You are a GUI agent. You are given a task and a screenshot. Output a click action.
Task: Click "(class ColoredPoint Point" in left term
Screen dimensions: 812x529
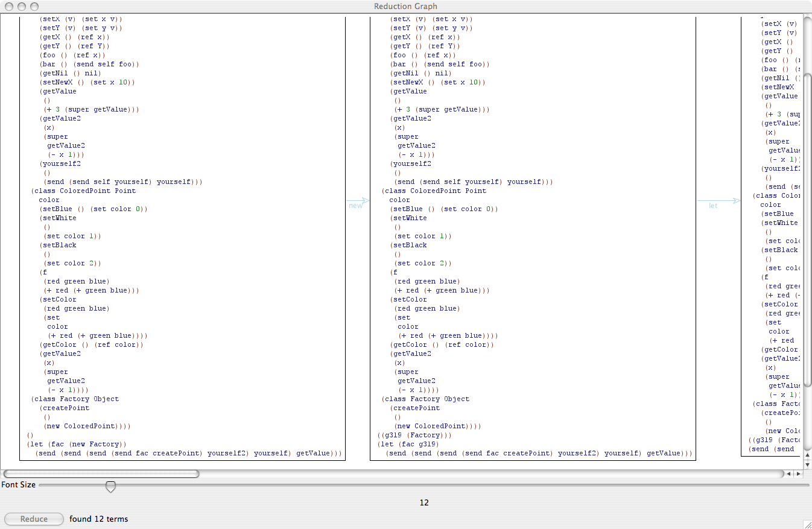click(x=83, y=191)
